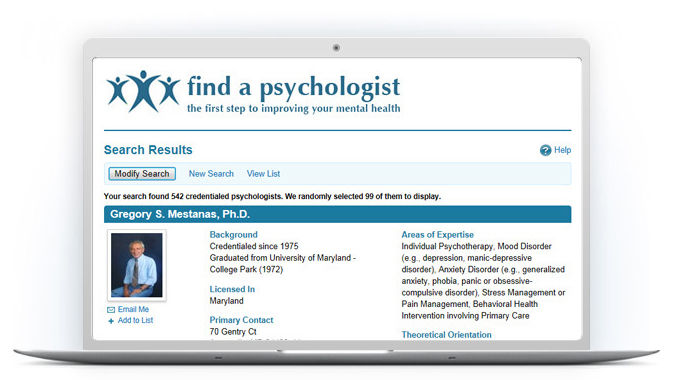Click the Add to List link
This screenshot has height=380, width=674.
[135, 320]
